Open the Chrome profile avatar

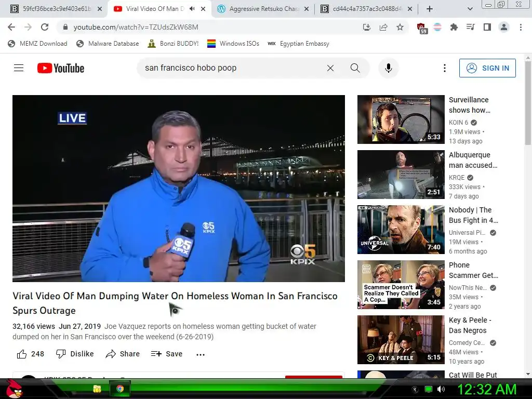504,27
